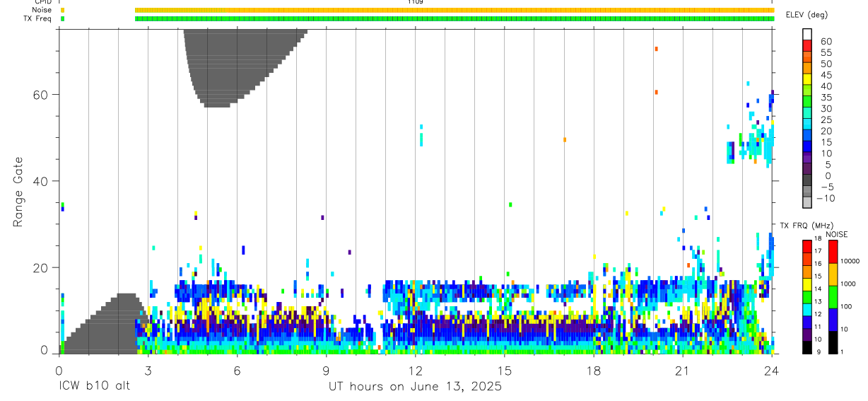Click the x-axis tick label '21'
This screenshot has width=868, height=401.
tap(683, 371)
